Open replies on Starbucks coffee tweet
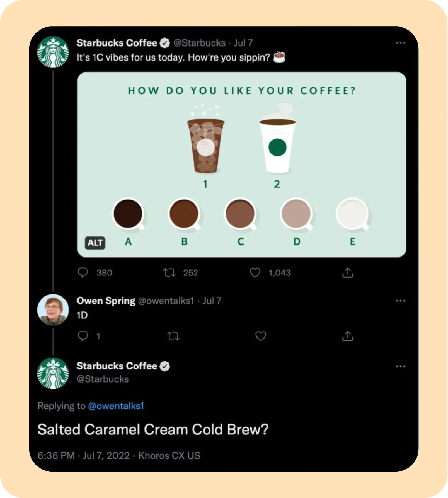Image resolution: width=448 pixels, height=498 pixels. (83, 272)
